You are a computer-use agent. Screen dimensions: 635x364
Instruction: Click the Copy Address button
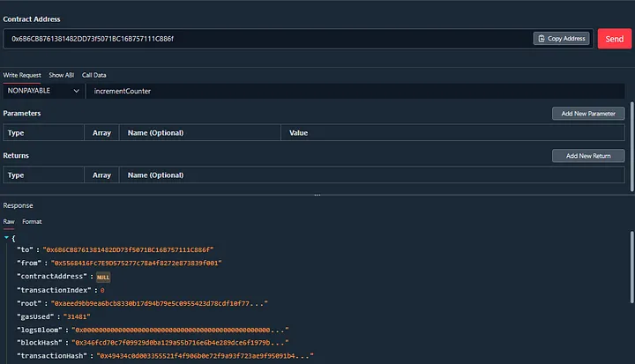point(561,39)
